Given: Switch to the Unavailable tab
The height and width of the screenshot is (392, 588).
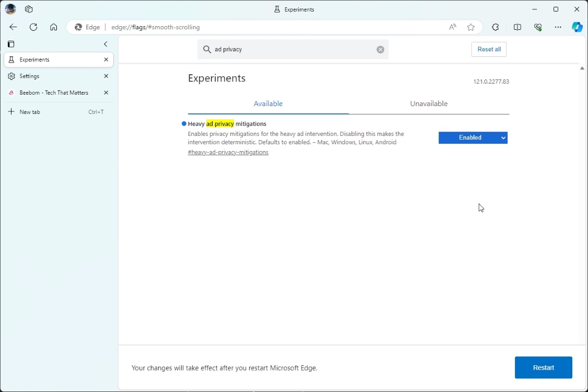Looking at the screenshot, I should 428,103.
